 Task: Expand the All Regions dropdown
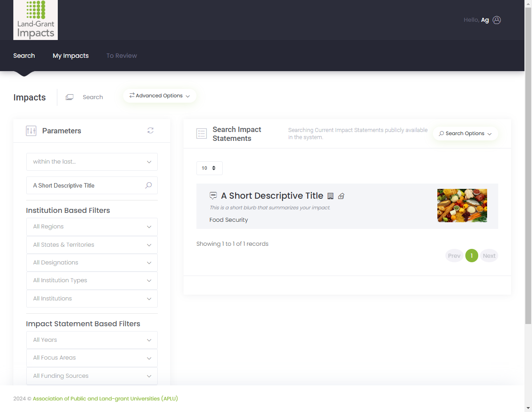(x=92, y=227)
